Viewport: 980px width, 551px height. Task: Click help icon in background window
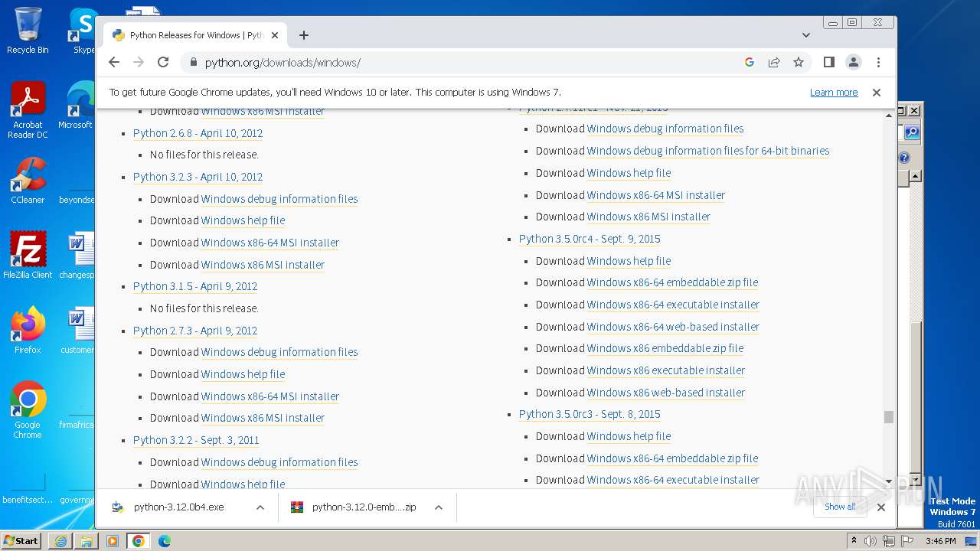(904, 158)
